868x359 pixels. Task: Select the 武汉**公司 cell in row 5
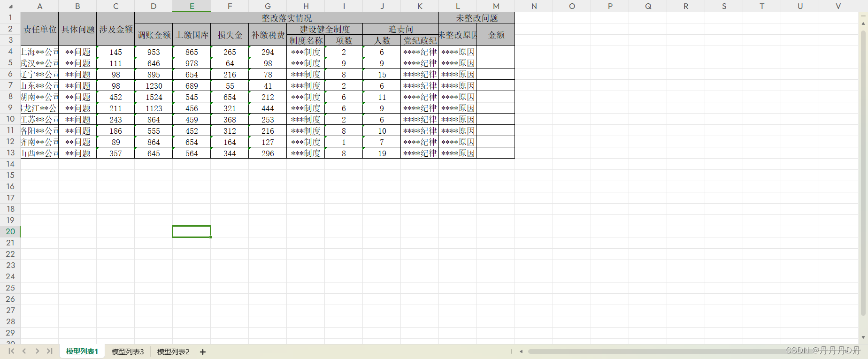click(x=39, y=63)
